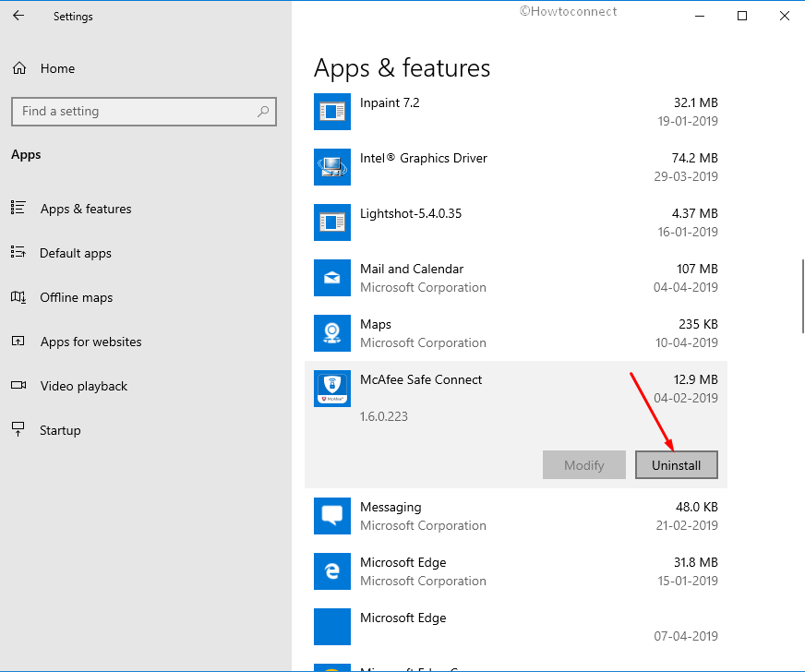Select the Apps & features list icon
The width and height of the screenshot is (805, 672).
tap(18, 208)
